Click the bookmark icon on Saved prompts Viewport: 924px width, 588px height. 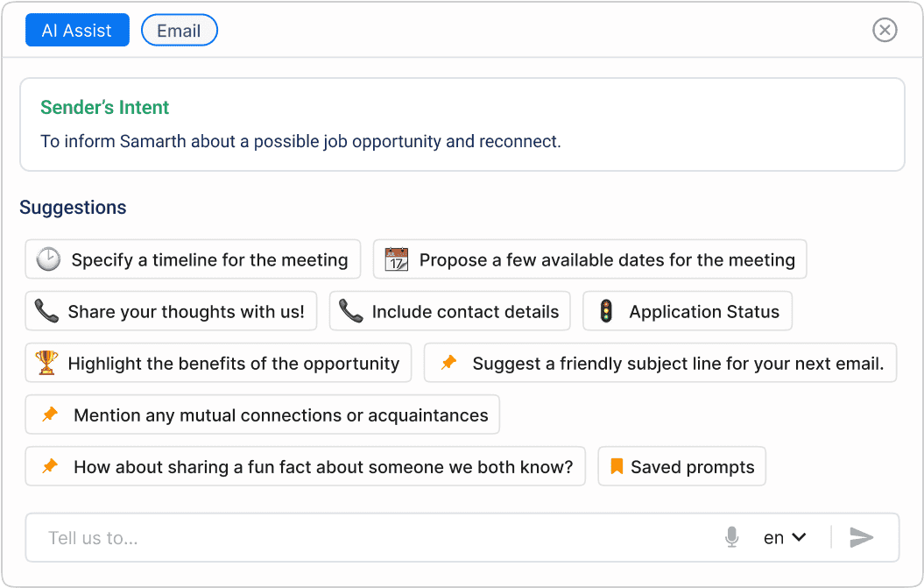click(x=617, y=466)
